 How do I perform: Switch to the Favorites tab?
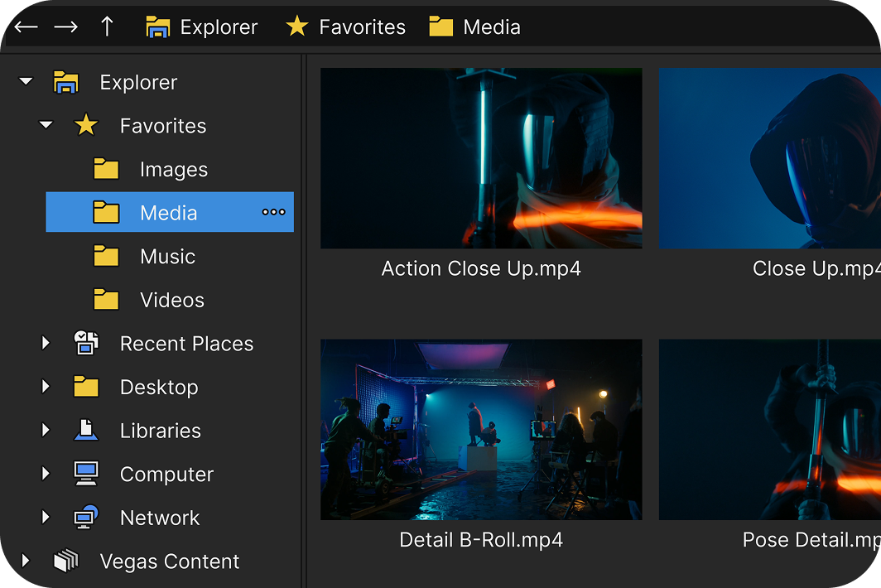pos(346,27)
